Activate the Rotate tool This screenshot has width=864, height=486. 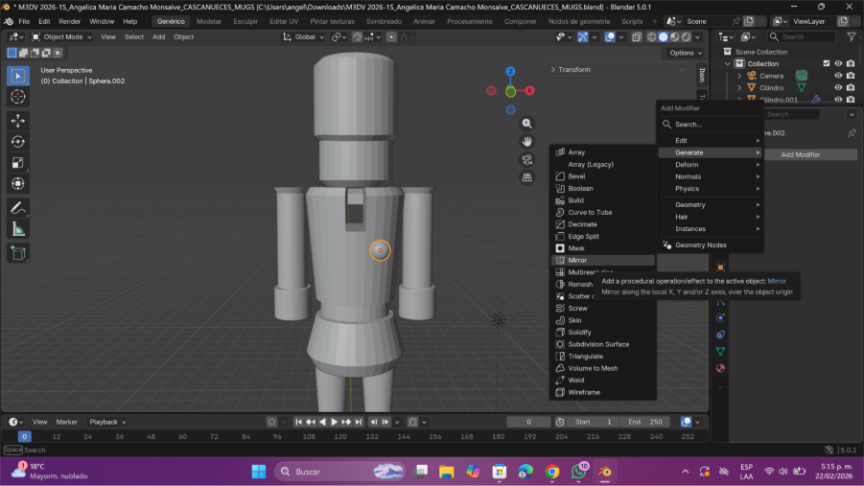coord(18,141)
